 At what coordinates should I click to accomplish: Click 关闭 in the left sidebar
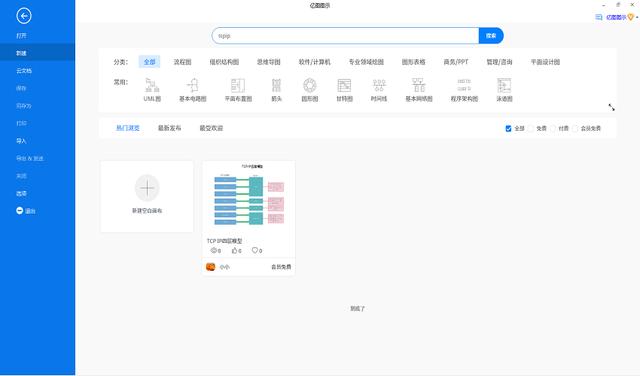click(21, 176)
